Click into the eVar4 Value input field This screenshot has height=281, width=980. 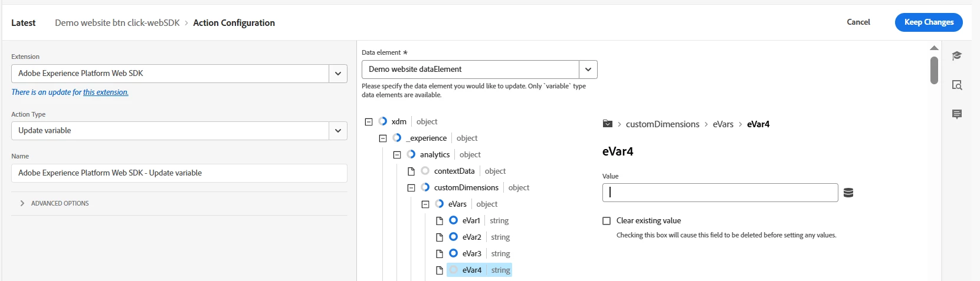(720, 193)
